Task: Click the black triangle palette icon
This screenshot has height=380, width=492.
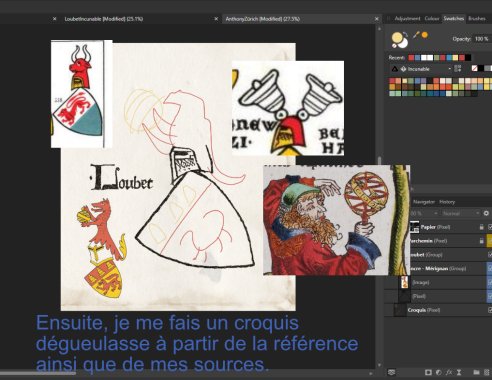Action: (395, 69)
